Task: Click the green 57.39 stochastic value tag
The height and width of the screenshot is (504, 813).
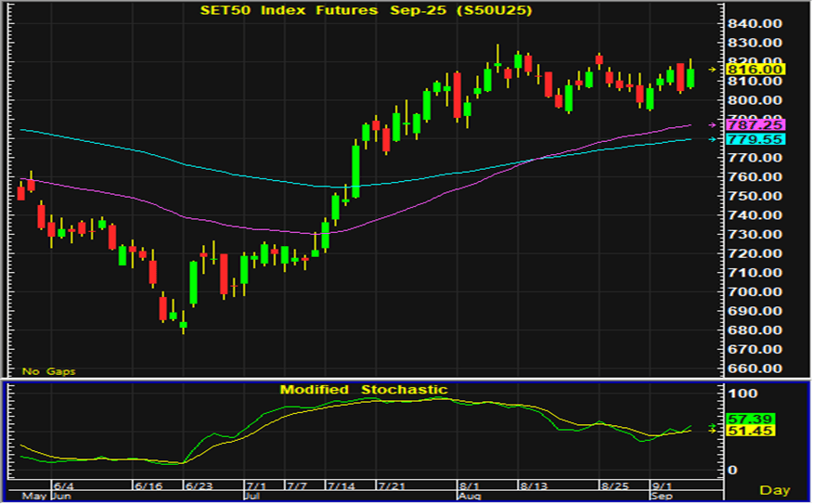Action: point(751,420)
